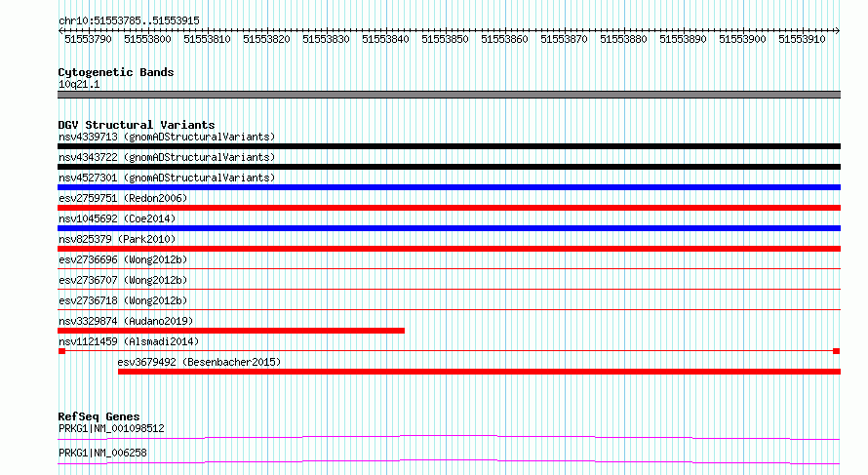The width and height of the screenshot is (868, 475).
Task: Open the nsv4339713 gnomAD variant label
Action: click(x=167, y=137)
